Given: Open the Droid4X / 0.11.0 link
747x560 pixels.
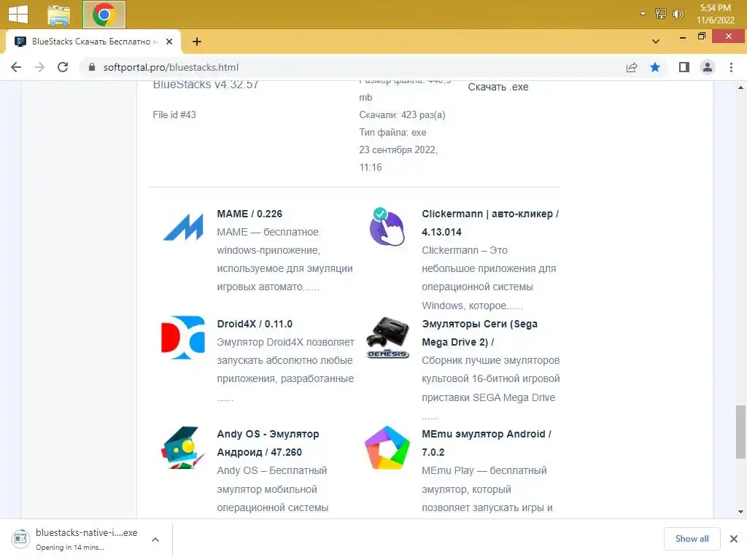Looking at the screenshot, I should (255, 324).
